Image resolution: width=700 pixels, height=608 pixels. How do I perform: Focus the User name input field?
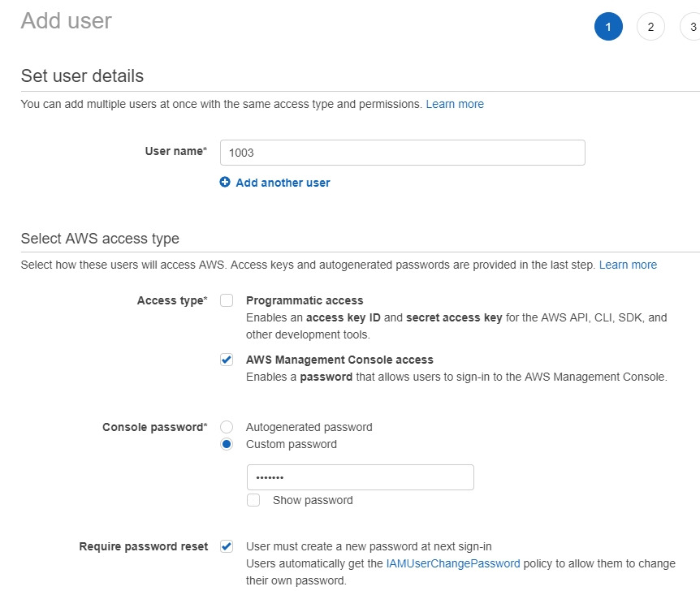[402, 153]
